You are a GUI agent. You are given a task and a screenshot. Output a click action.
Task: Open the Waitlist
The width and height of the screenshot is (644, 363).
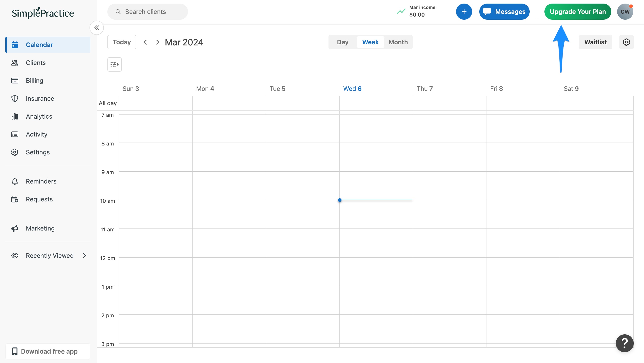point(595,42)
